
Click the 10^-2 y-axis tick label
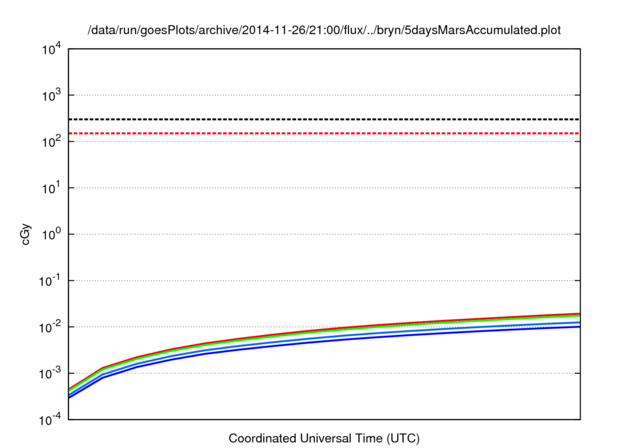(50, 328)
